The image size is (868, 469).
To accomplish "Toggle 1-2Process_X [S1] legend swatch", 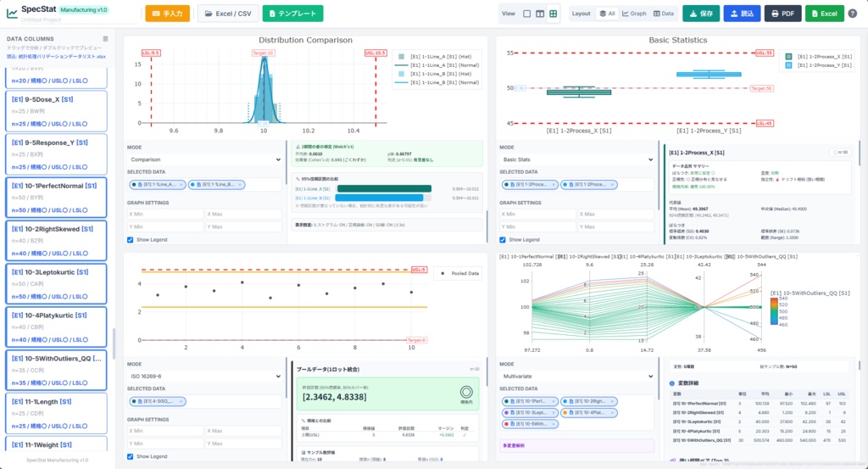I will pos(789,57).
